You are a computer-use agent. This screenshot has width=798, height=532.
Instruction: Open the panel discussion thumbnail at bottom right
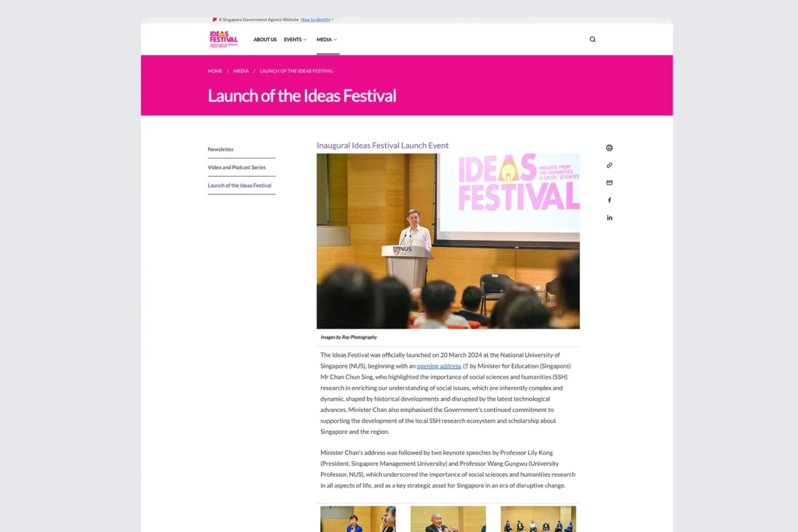click(538, 520)
